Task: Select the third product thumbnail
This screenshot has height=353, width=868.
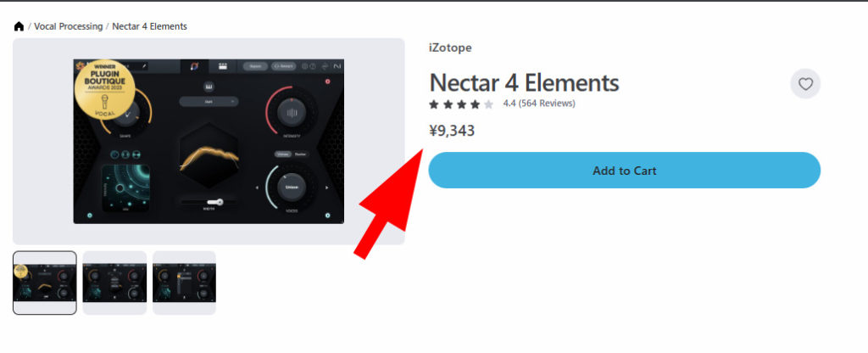Action: point(184,283)
